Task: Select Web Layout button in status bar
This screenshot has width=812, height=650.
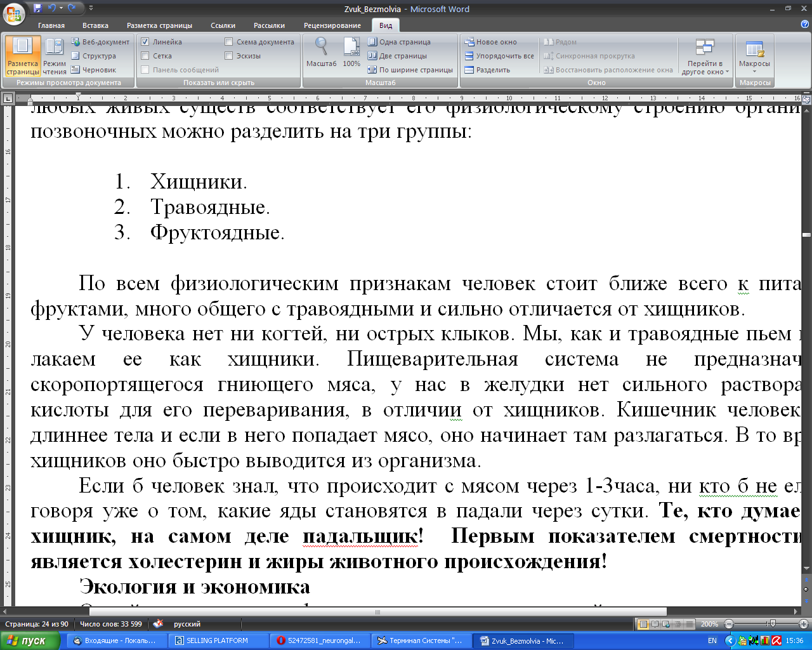Action: [666, 624]
